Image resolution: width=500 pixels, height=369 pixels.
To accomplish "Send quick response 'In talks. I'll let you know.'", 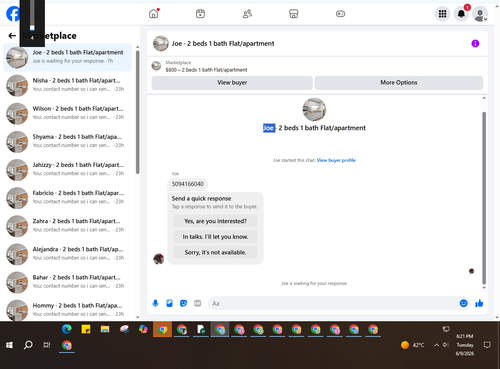I will (x=215, y=237).
